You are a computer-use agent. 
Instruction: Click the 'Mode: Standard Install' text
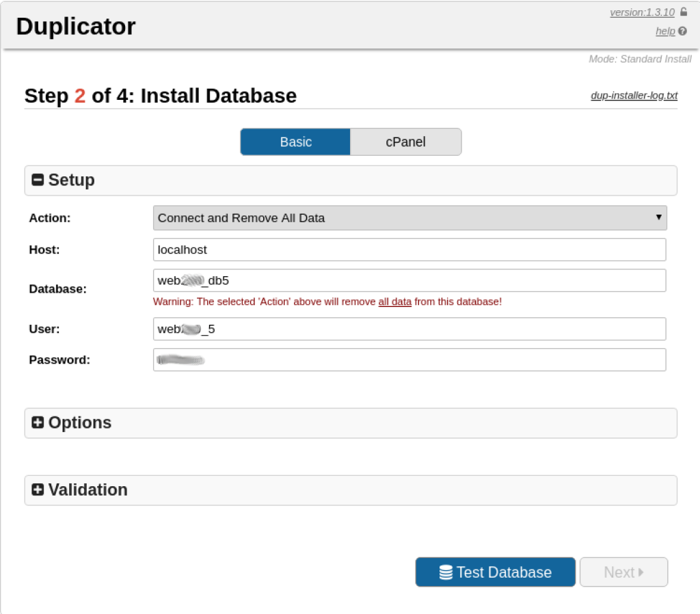point(640,59)
